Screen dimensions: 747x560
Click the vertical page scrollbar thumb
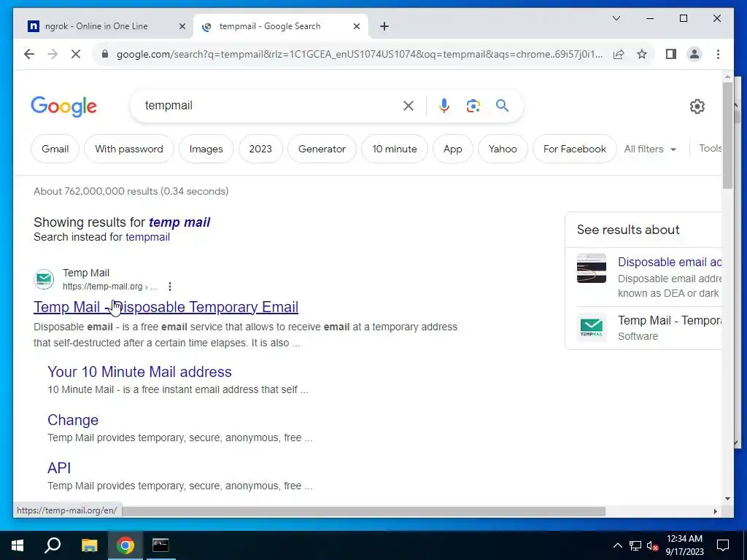point(727,136)
